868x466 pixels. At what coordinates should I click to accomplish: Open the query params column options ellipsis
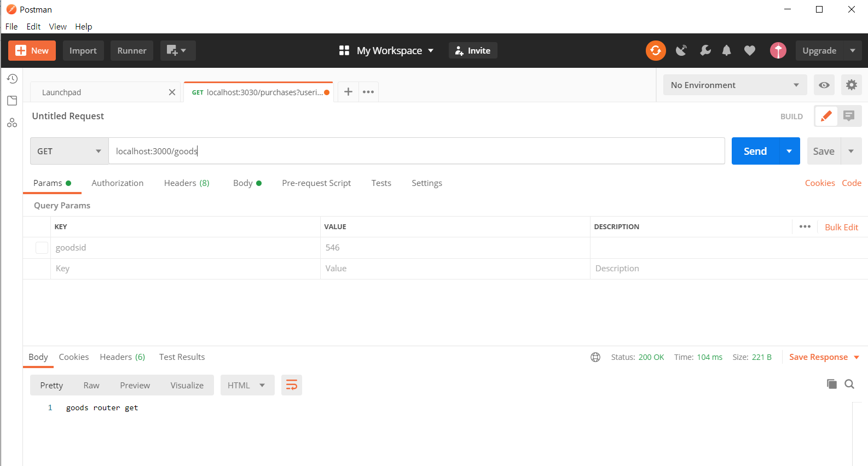[x=805, y=226]
